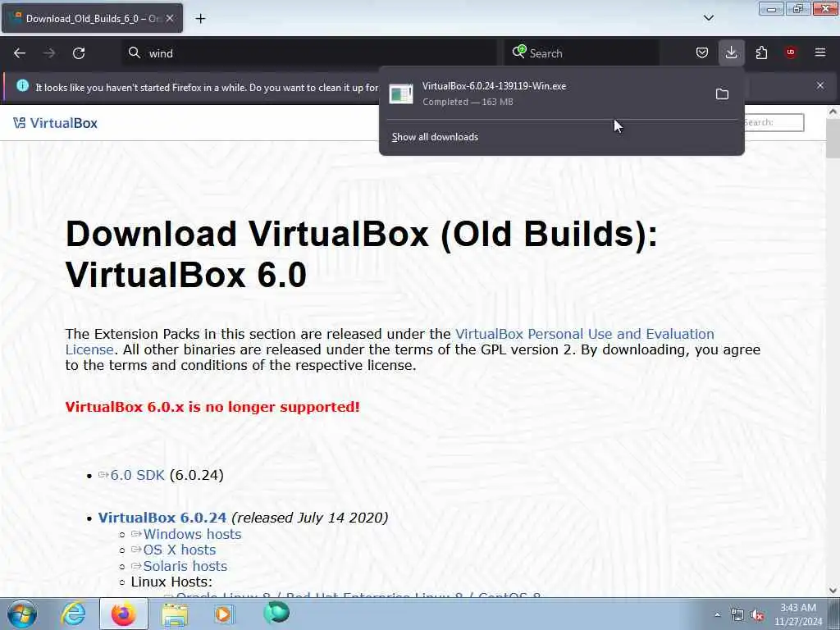Screen dimensions: 840x630
Task: Click the vertical scrollbar thumb
Action: [833, 138]
